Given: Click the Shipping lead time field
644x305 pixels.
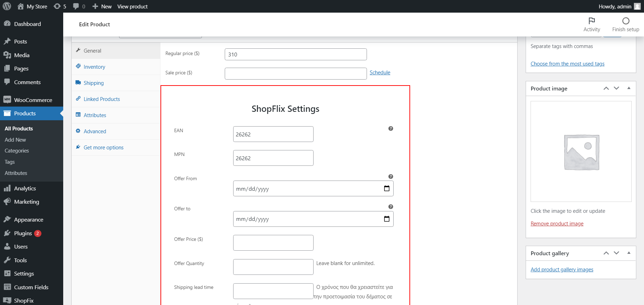Looking at the screenshot, I should pos(273,291).
